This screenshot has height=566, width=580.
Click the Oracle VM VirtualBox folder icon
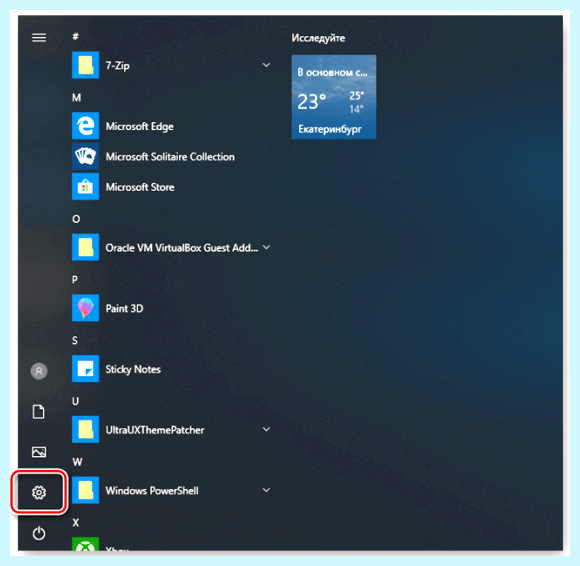pyautogui.click(x=85, y=247)
